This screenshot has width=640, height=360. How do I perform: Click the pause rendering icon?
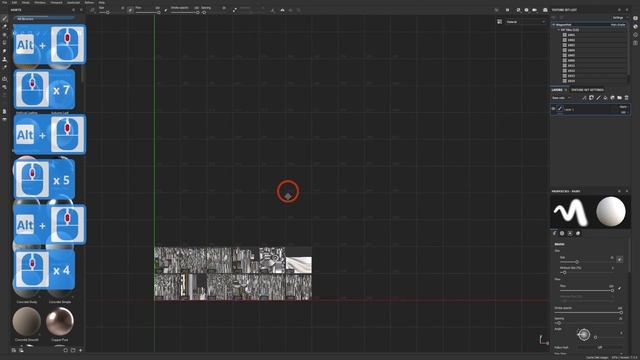(507, 10)
